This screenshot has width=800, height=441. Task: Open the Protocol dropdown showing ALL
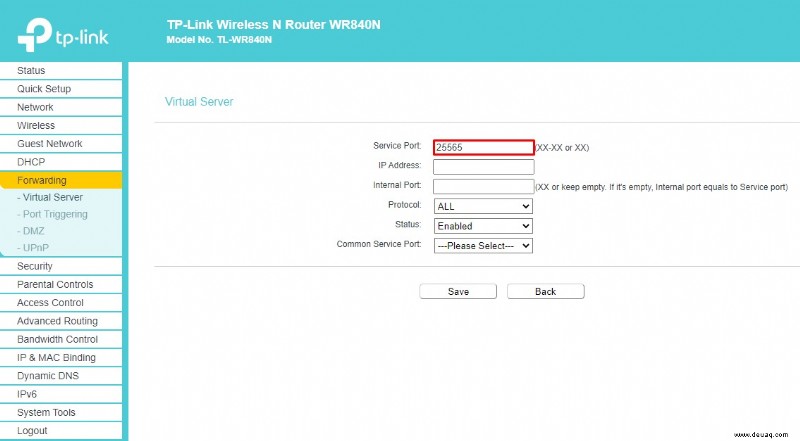click(483, 206)
